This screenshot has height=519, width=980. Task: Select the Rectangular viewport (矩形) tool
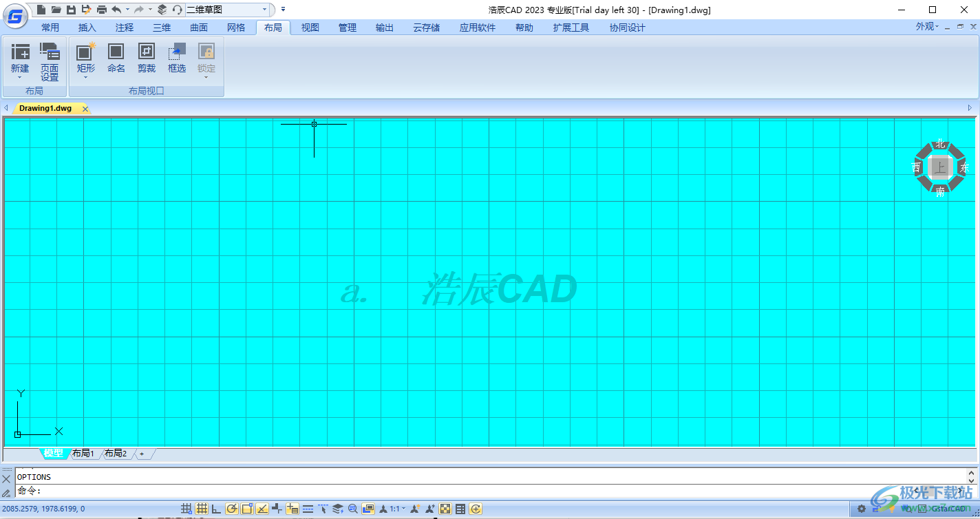[x=86, y=52]
